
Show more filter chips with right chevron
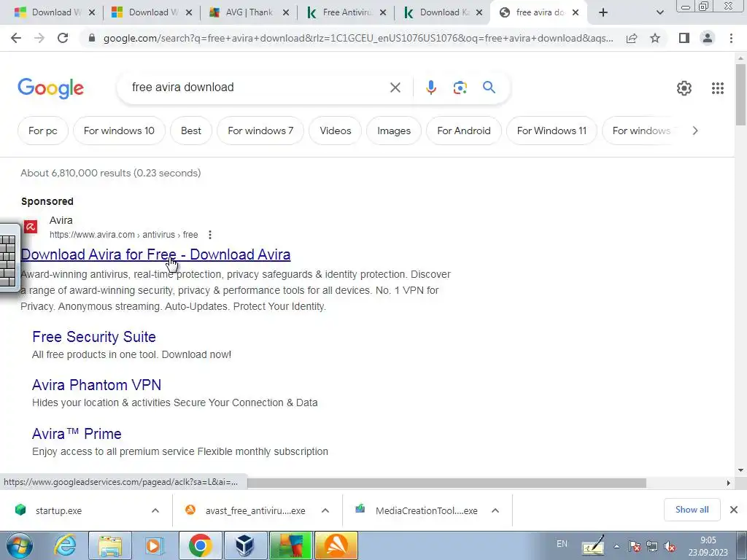coord(695,131)
